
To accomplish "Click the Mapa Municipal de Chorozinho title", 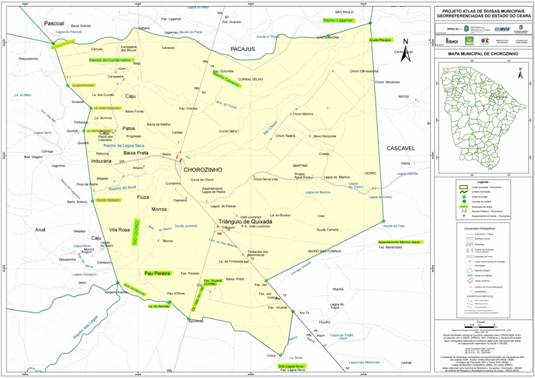I will coord(484,54).
